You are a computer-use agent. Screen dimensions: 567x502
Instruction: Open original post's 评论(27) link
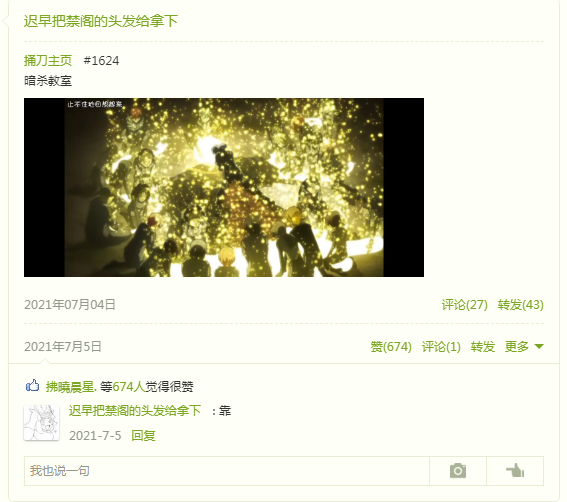(x=464, y=305)
